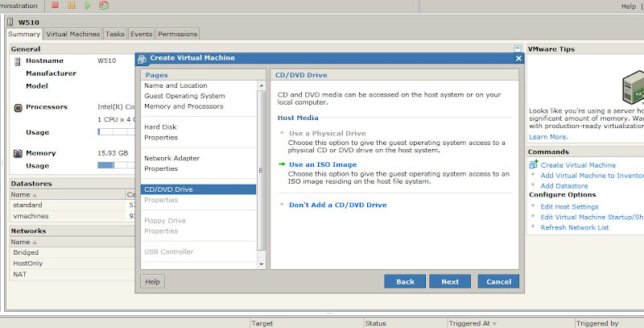Click the Datastores Capacity column header

(x=130, y=194)
